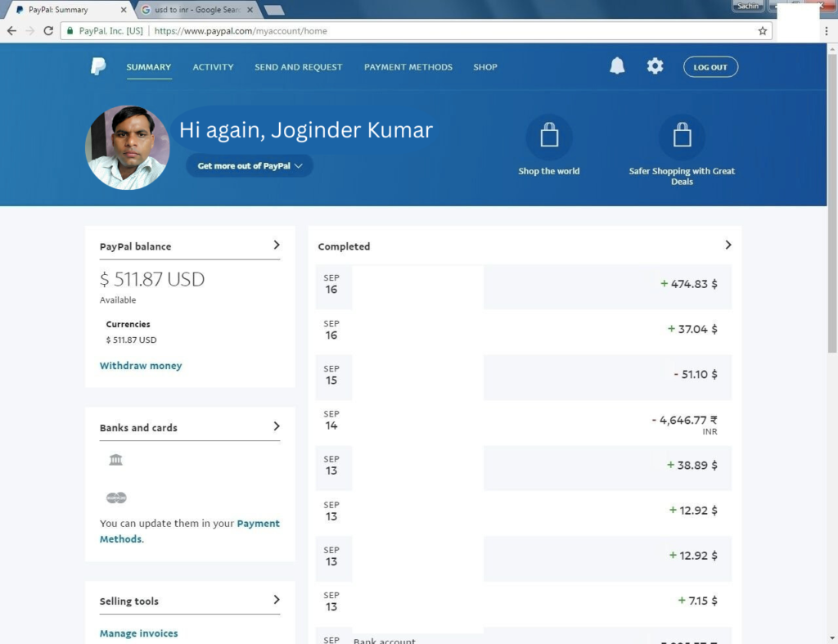Click Withdraw money link
The height and width of the screenshot is (644, 838).
point(141,366)
